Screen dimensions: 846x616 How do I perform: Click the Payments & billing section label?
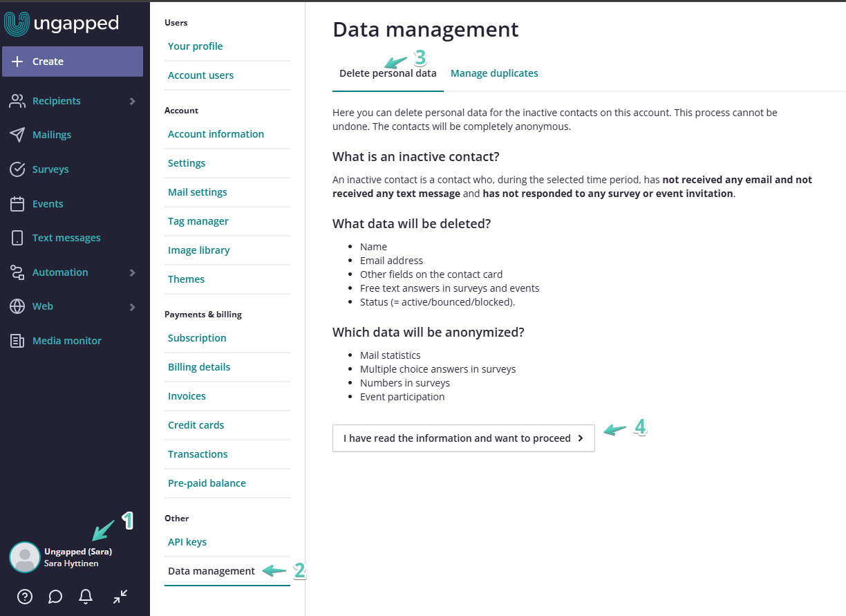tap(203, 315)
